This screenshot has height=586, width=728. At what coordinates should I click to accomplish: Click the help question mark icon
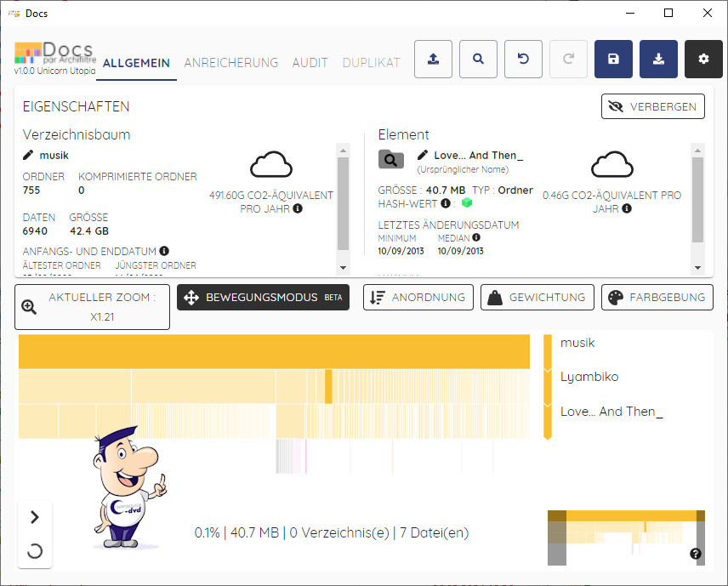coord(696,554)
